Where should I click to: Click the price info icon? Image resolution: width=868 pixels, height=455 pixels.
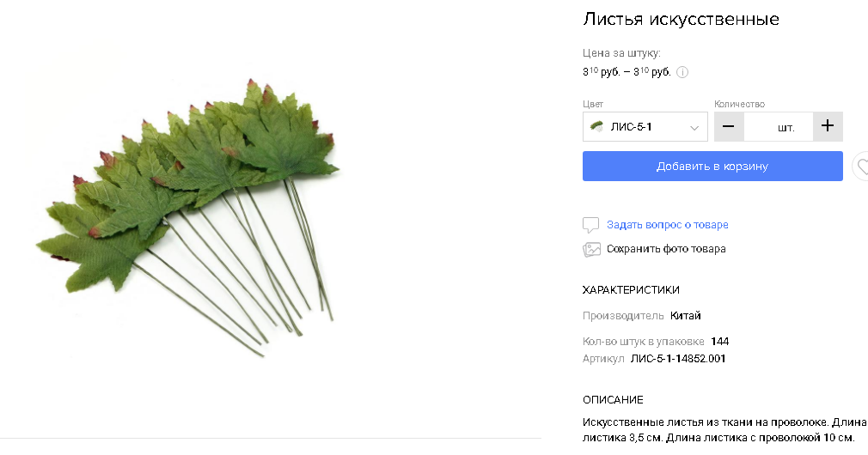tap(682, 72)
